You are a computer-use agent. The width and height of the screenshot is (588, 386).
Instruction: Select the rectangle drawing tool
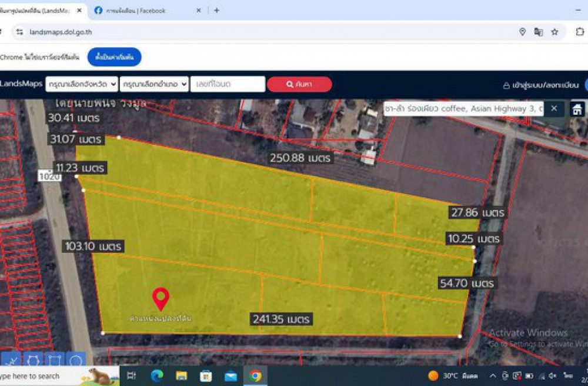click(54, 361)
